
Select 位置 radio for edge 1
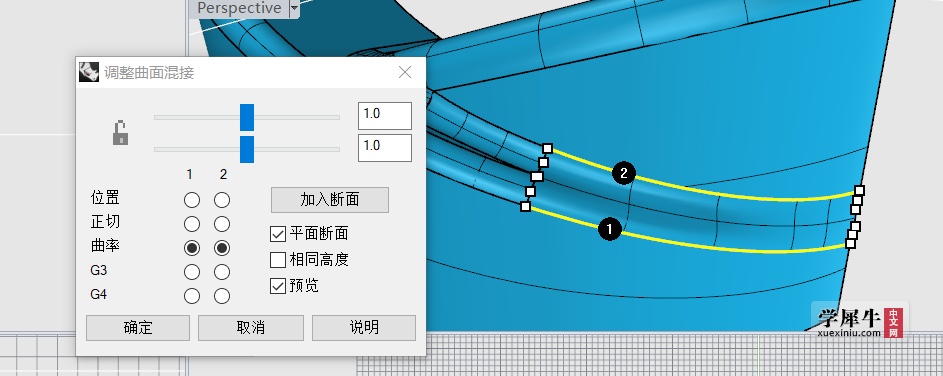click(x=192, y=200)
